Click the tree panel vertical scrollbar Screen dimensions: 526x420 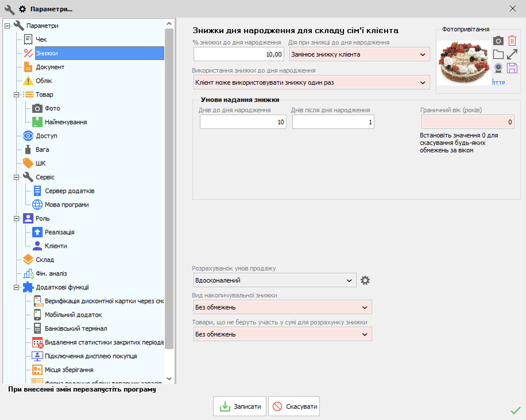tap(169, 189)
